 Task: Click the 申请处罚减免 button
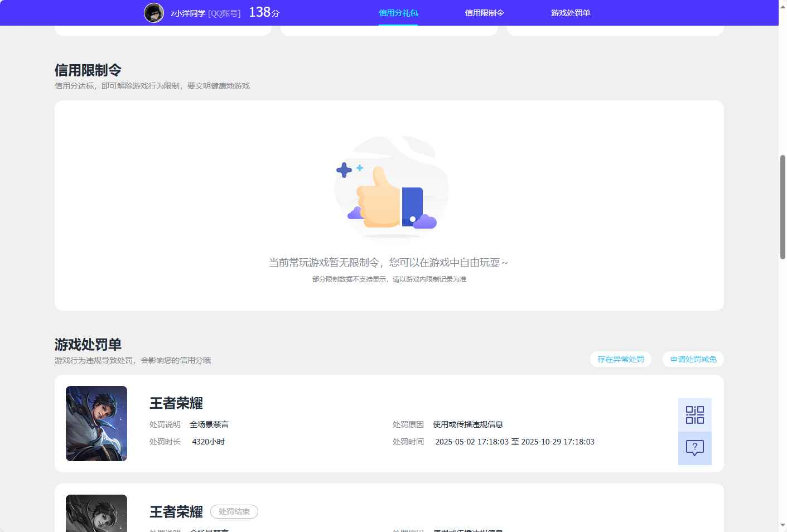pyautogui.click(x=693, y=359)
